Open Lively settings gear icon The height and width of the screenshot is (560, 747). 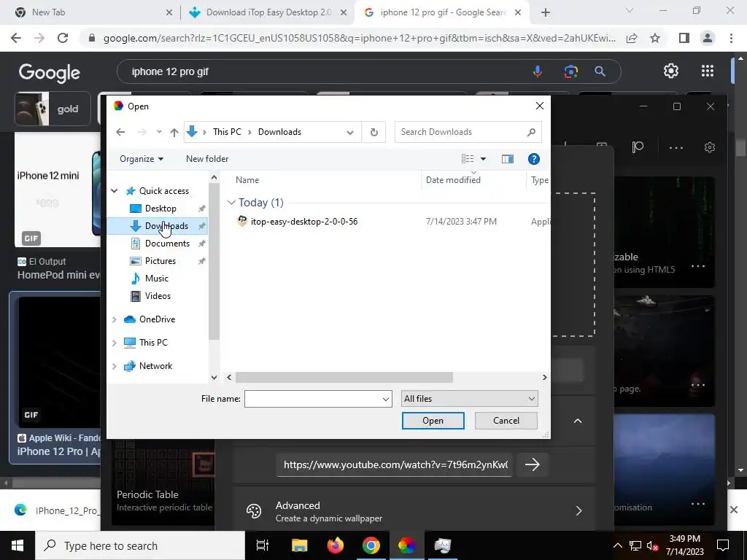click(709, 147)
